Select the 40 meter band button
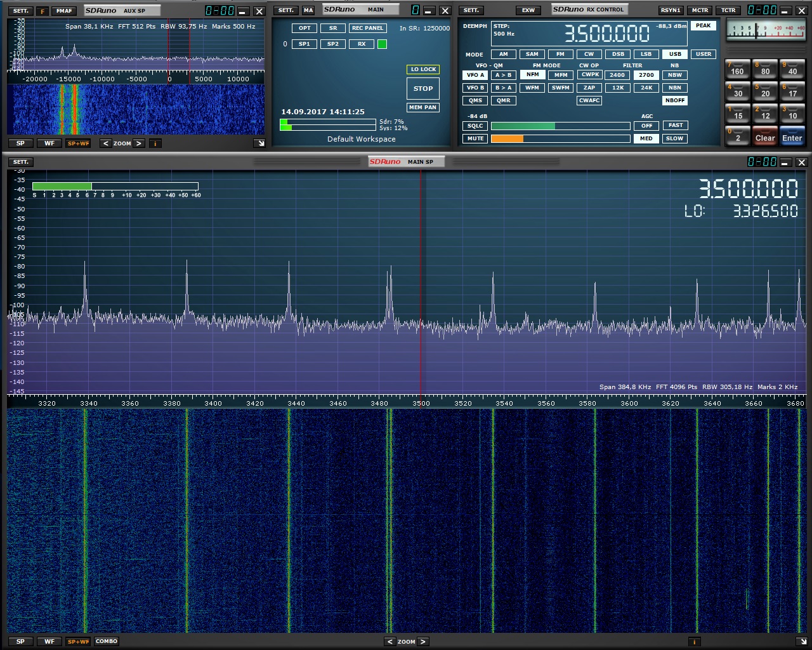 [792, 69]
